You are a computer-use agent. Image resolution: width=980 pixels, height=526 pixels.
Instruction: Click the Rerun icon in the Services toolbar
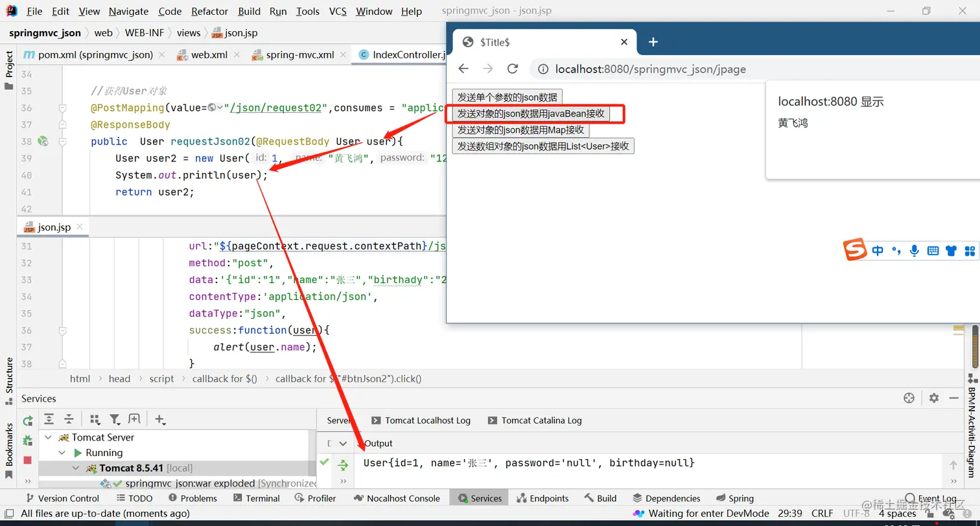28,420
